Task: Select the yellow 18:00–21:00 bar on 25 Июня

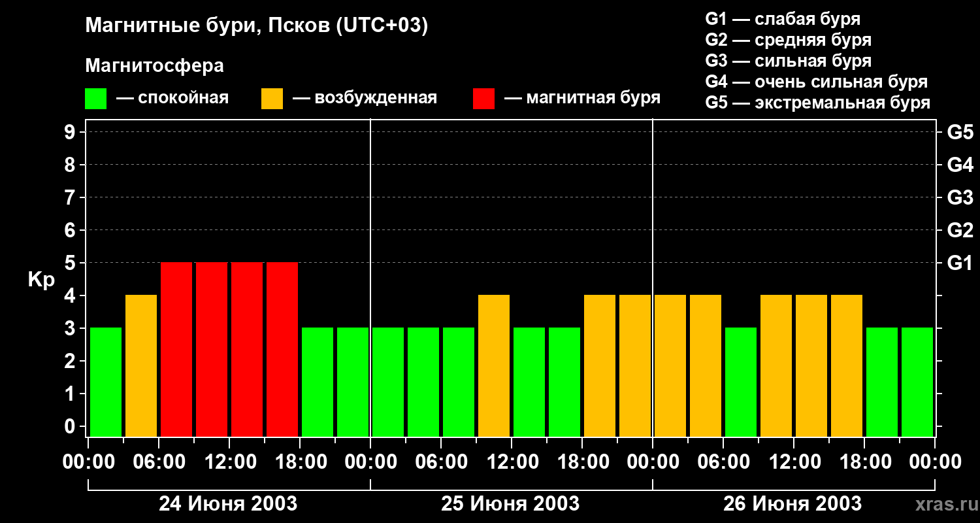Action: 600,365
